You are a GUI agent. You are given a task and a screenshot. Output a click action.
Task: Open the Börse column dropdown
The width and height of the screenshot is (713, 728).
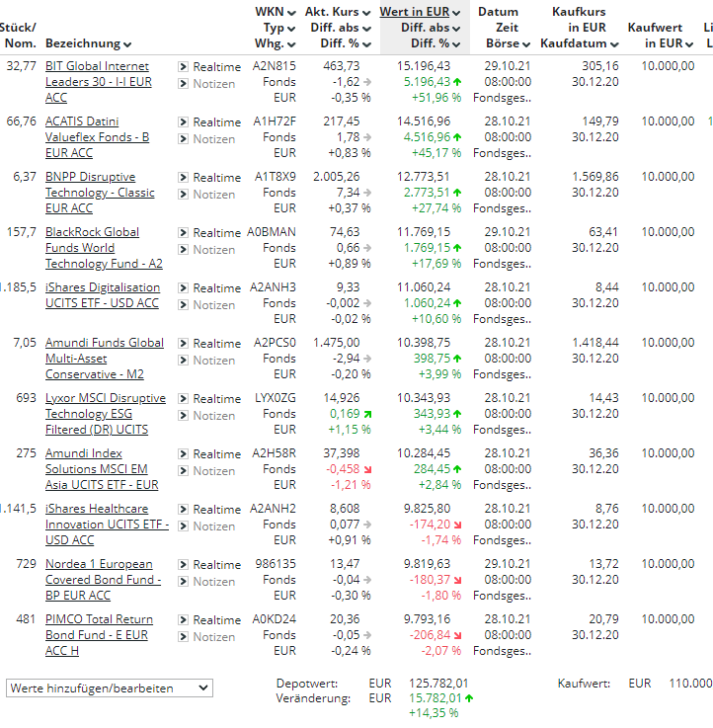pyautogui.click(x=526, y=44)
